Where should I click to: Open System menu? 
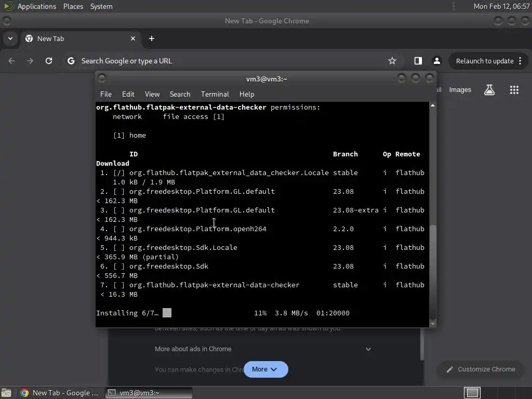click(101, 6)
